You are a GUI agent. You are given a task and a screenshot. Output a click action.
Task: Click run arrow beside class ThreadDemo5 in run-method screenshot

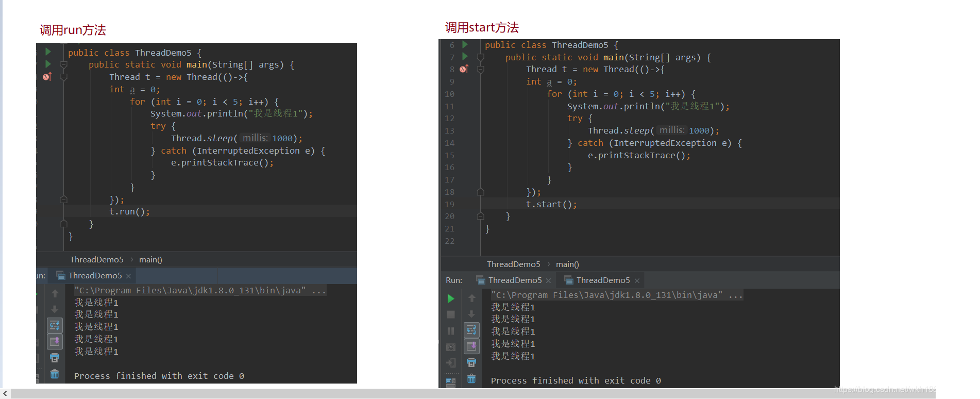[48, 52]
